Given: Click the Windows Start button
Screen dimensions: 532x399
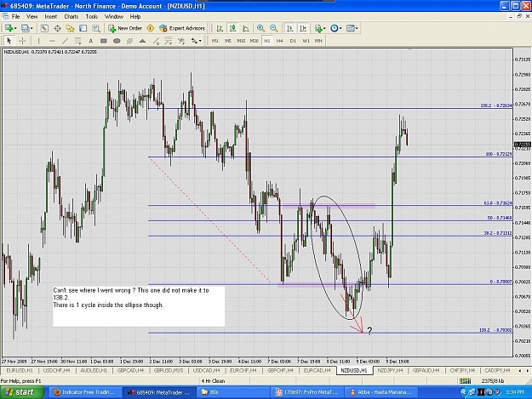Looking at the screenshot, I should [x=22, y=392].
